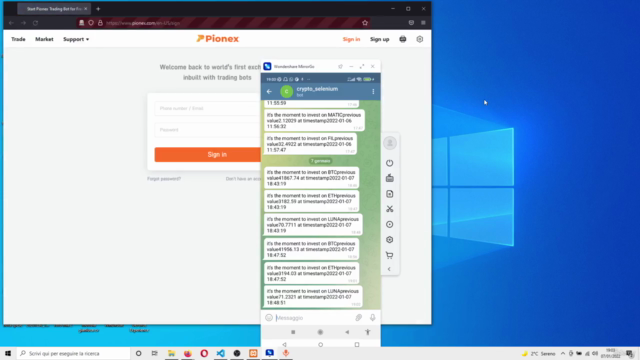
Task: Click the app download icon in Pionex header
Action: click(403, 39)
